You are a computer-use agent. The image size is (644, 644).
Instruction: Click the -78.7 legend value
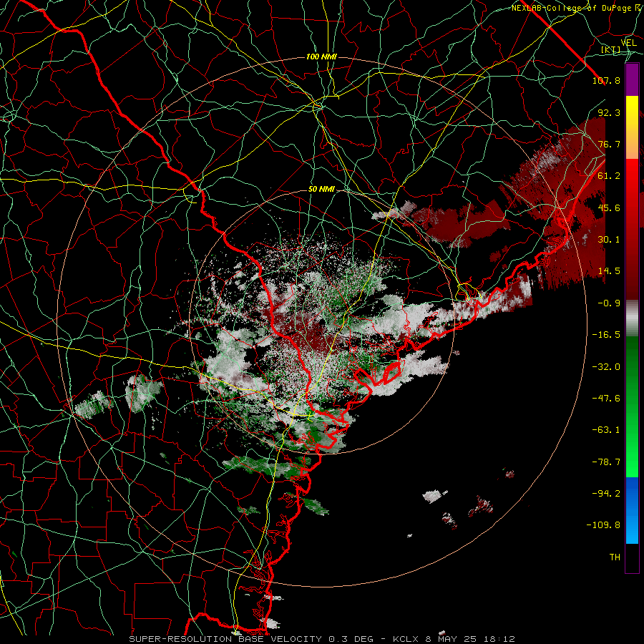(x=606, y=462)
